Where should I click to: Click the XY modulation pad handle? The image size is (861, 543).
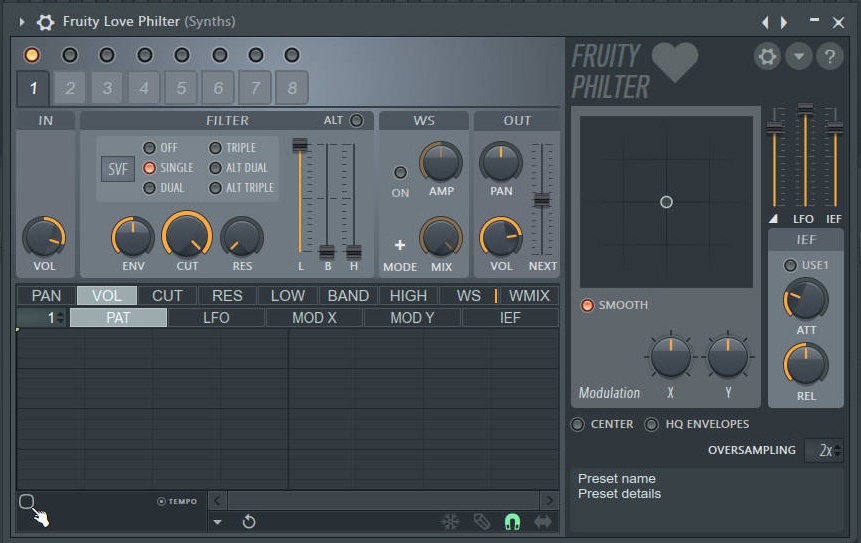[x=666, y=202]
